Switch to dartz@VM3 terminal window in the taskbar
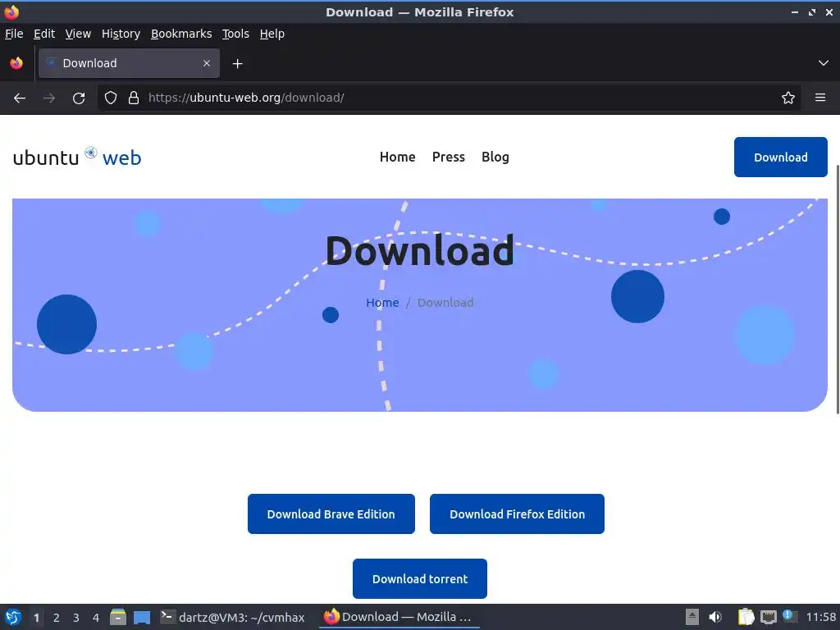 233,617
